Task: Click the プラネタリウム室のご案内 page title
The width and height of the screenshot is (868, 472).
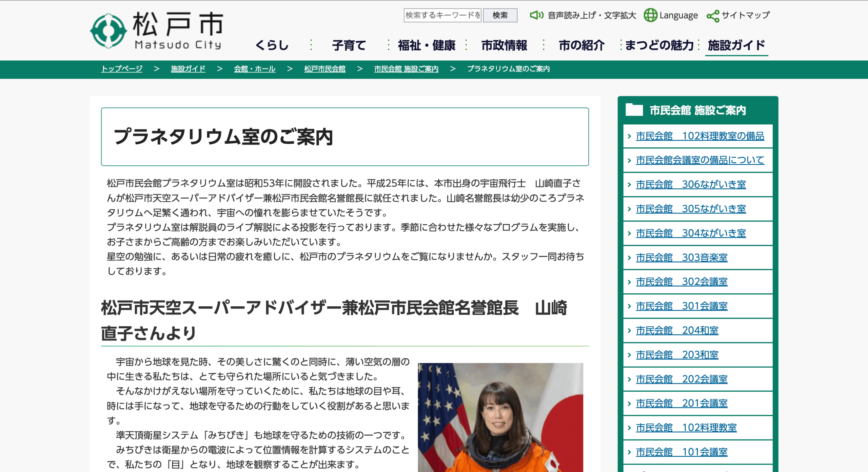Action: 223,137
